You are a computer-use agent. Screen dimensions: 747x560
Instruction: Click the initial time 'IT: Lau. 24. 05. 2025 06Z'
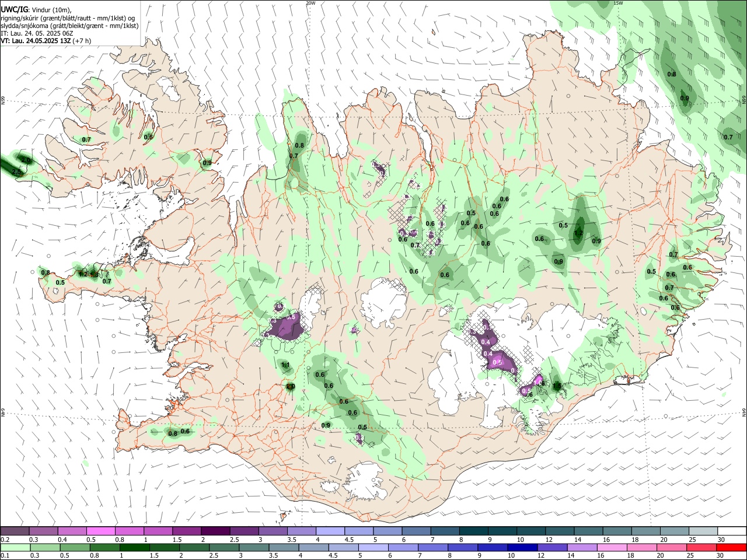click(36, 33)
